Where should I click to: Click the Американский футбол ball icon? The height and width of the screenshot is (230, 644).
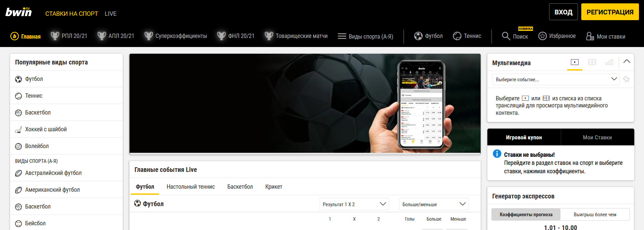pos(18,190)
